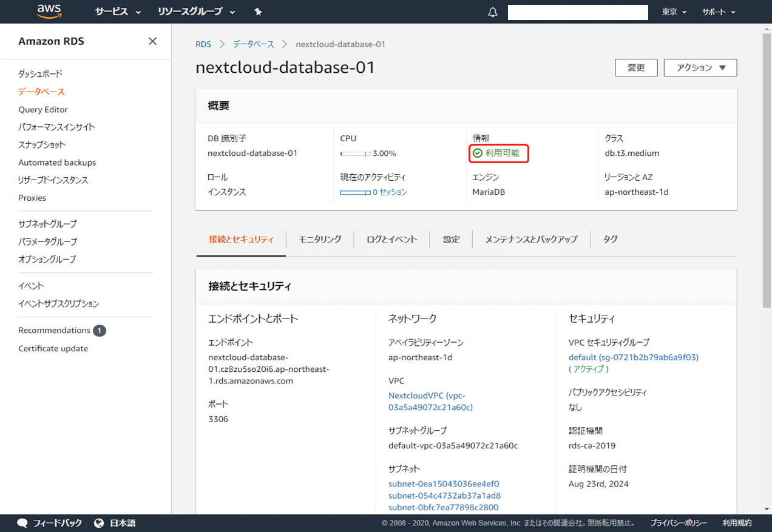Open the メンテナンスとバックアップ tab
The height and width of the screenshot is (532, 772).
tap(531, 240)
